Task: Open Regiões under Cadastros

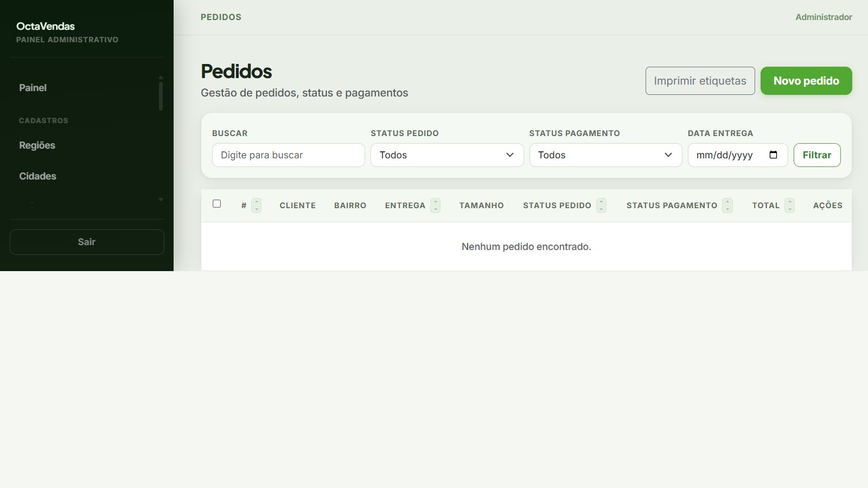Action: 37,145
